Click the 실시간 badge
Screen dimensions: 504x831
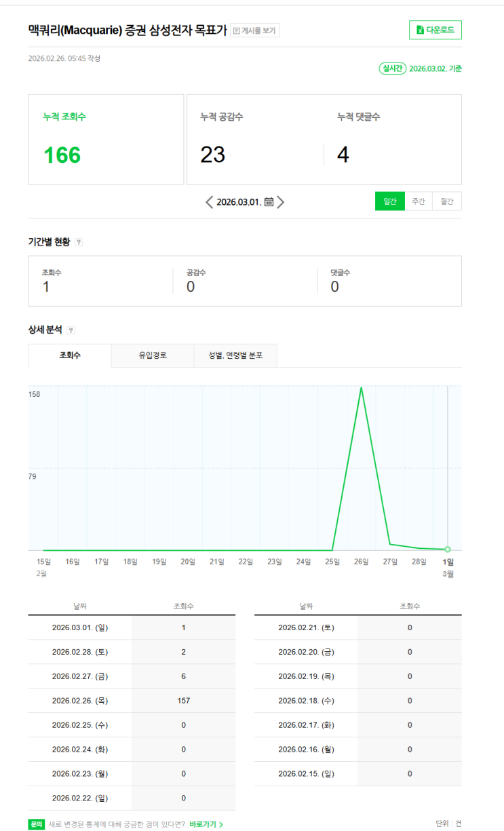[x=393, y=69]
